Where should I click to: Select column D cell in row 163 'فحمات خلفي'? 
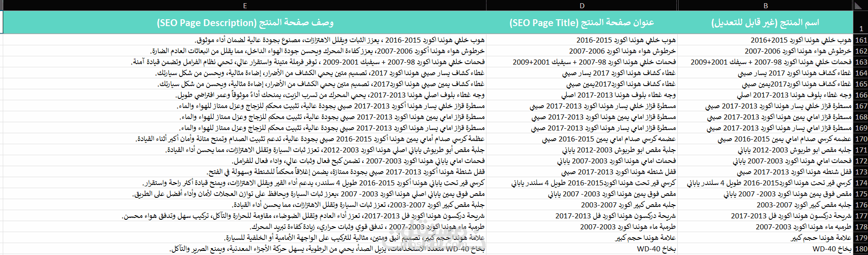coord(582,62)
